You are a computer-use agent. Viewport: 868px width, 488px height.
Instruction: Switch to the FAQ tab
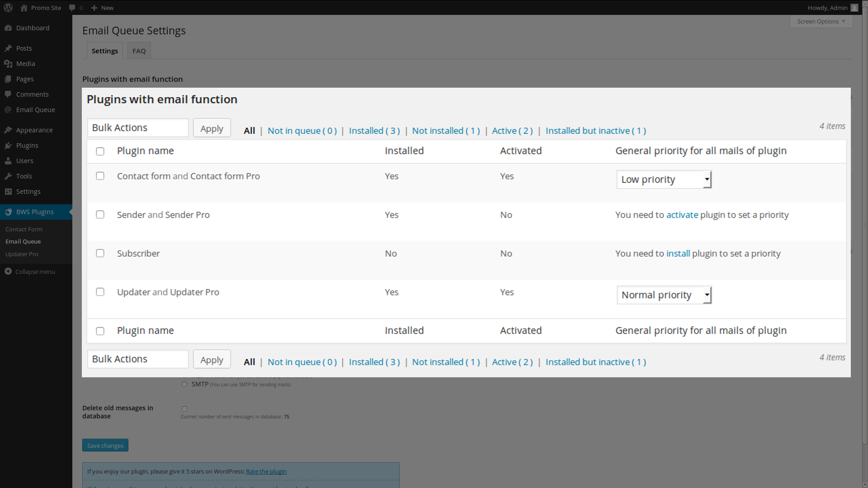click(x=139, y=51)
